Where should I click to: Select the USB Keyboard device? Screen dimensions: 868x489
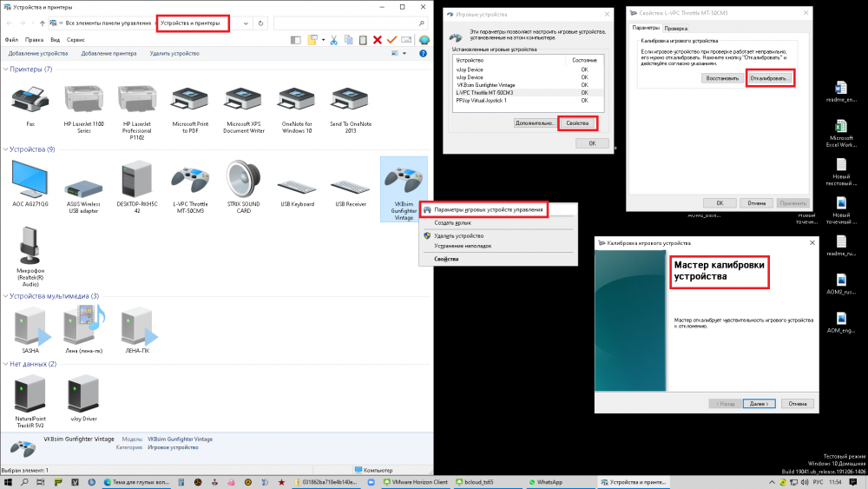pos(297,192)
